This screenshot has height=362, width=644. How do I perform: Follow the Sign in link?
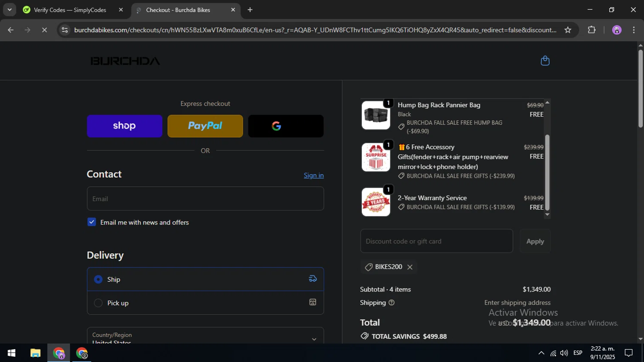[x=314, y=175]
